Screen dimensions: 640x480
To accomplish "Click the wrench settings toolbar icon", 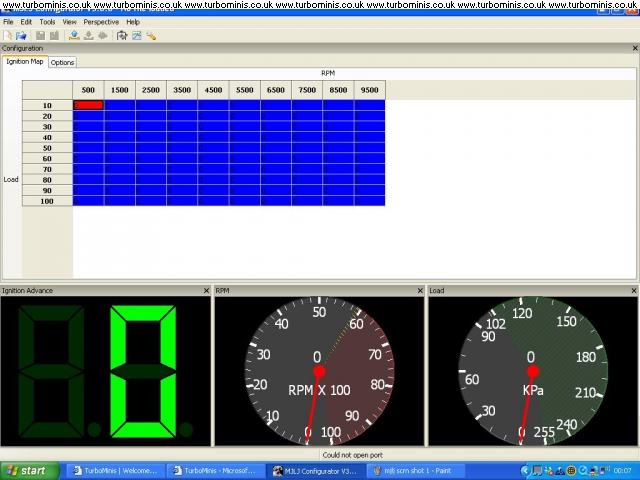I will pyautogui.click(x=151, y=36).
